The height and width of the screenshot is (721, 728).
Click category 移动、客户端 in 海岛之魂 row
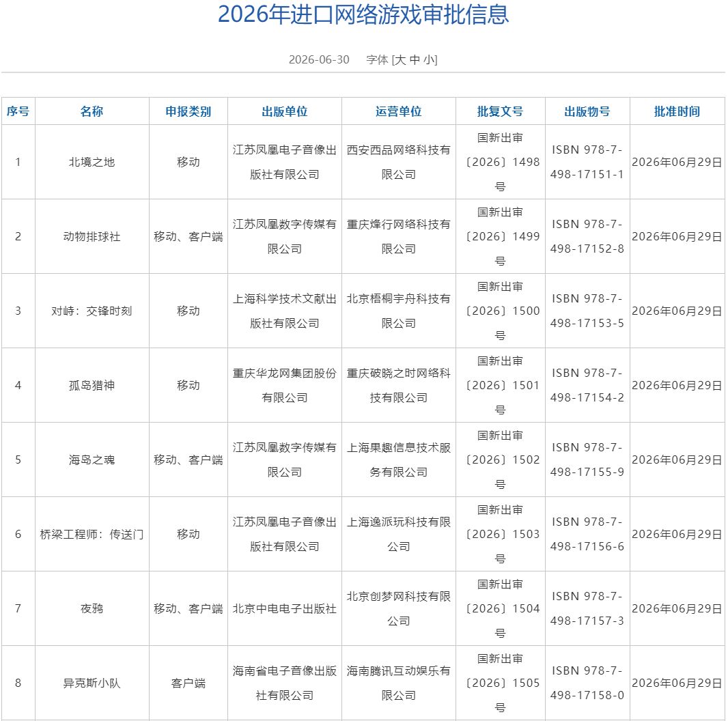[188, 460]
